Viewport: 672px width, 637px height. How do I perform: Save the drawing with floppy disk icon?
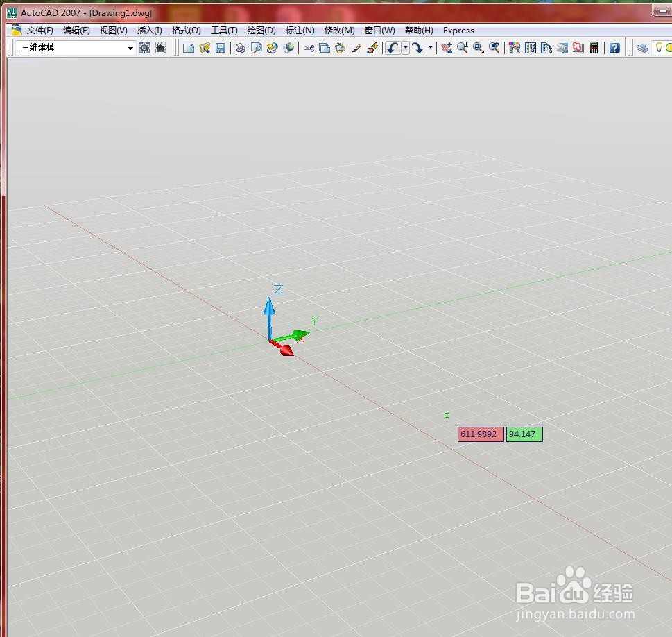click(x=221, y=48)
